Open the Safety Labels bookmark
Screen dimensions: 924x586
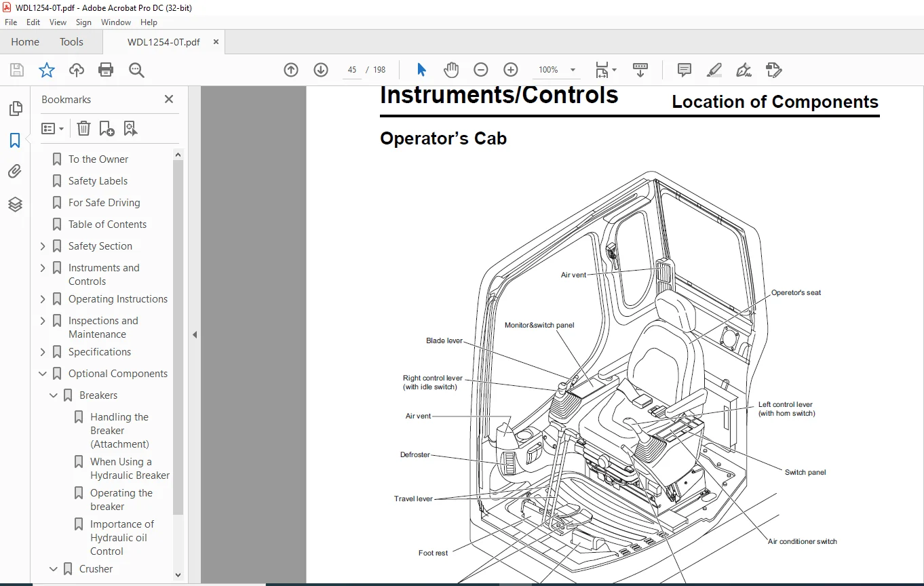(98, 181)
